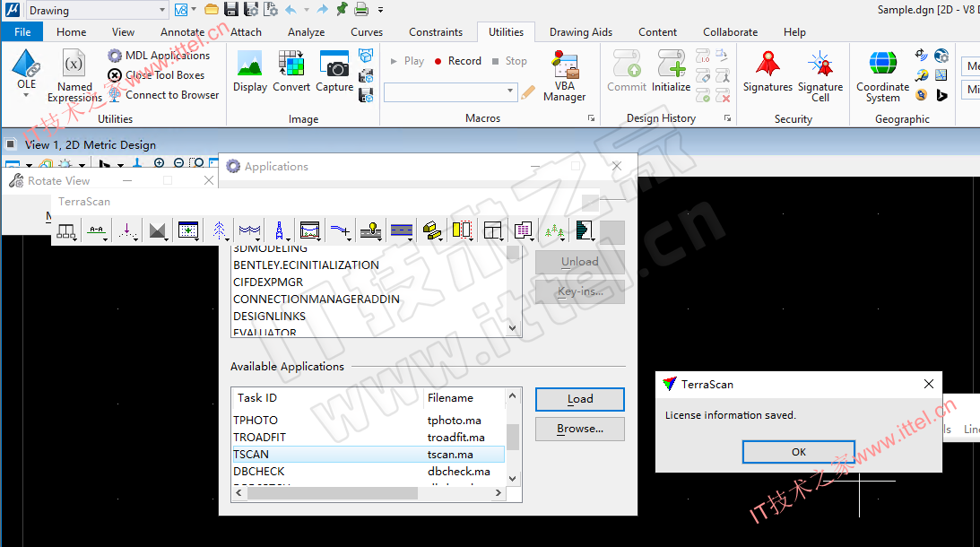Image resolution: width=980 pixels, height=547 pixels.
Task: Click TerraScan street lamp on road icon
Action: pyautogui.click(x=370, y=230)
